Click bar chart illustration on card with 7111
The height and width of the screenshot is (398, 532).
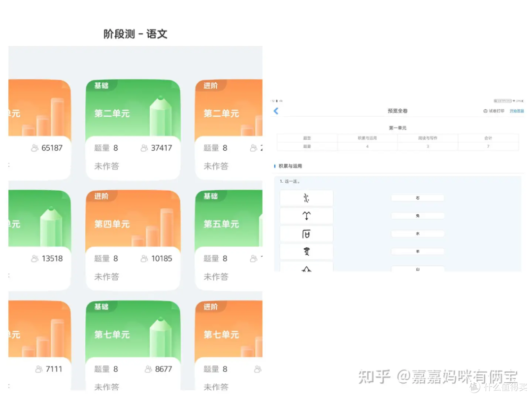pyautogui.click(x=43, y=338)
